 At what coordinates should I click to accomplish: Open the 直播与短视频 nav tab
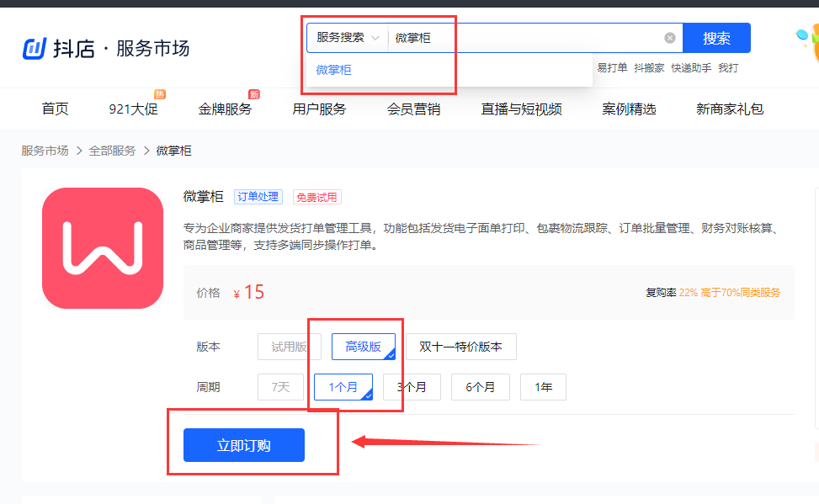coord(521,109)
